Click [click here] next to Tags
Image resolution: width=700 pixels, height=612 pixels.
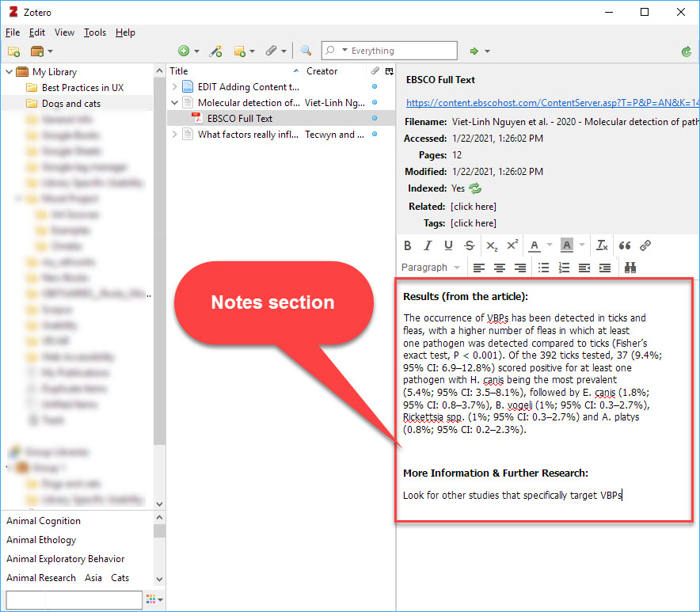point(473,222)
